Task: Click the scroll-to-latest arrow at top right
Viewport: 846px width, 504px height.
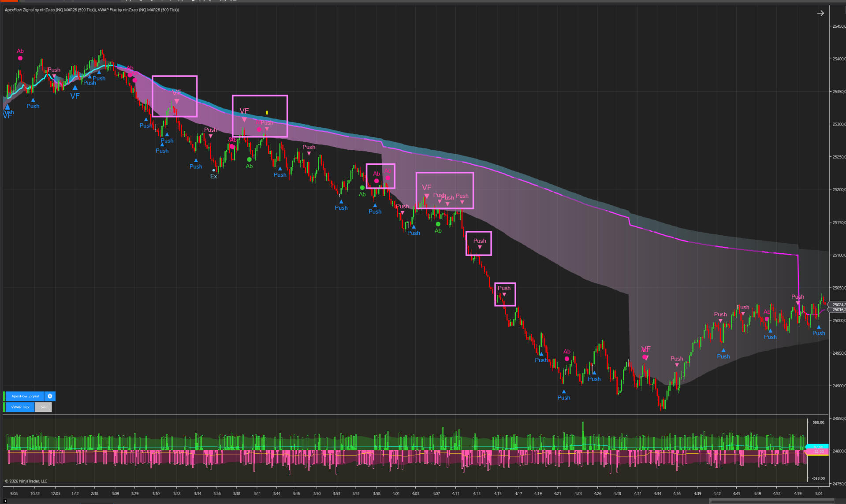Action: click(x=820, y=13)
